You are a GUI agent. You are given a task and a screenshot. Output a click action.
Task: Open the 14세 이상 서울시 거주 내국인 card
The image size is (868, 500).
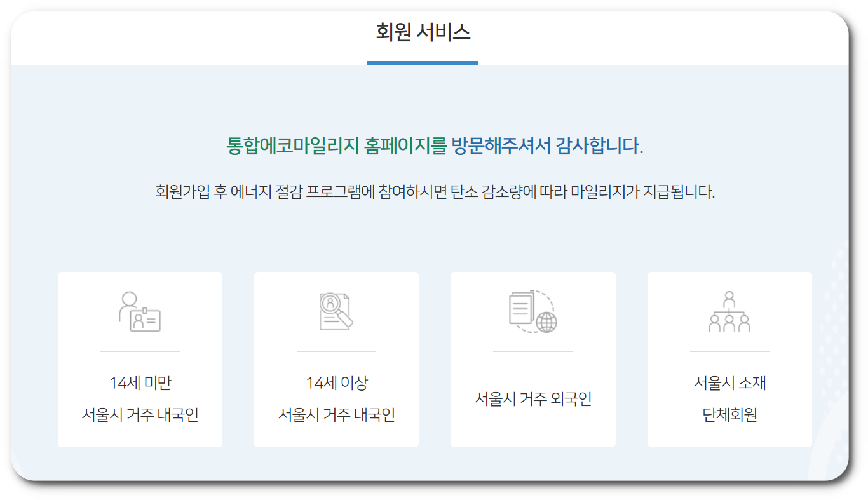tap(336, 359)
